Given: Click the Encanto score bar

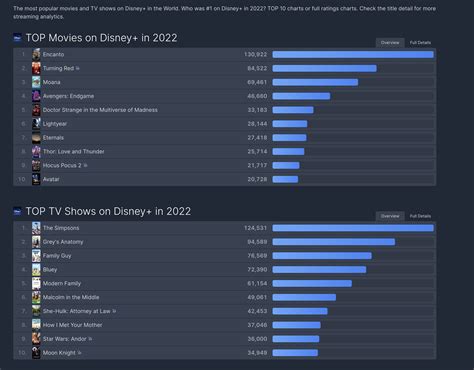Looking at the screenshot, I should [x=353, y=54].
